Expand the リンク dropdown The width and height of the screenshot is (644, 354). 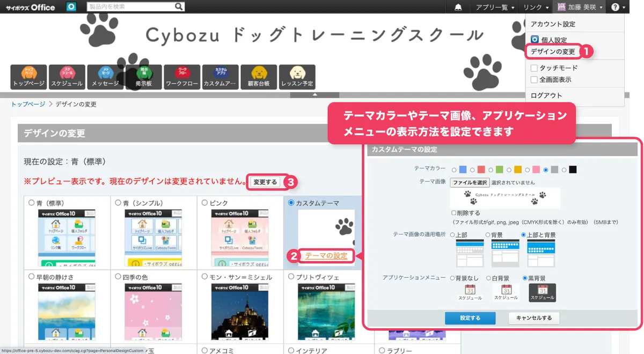pyautogui.click(x=536, y=8)
